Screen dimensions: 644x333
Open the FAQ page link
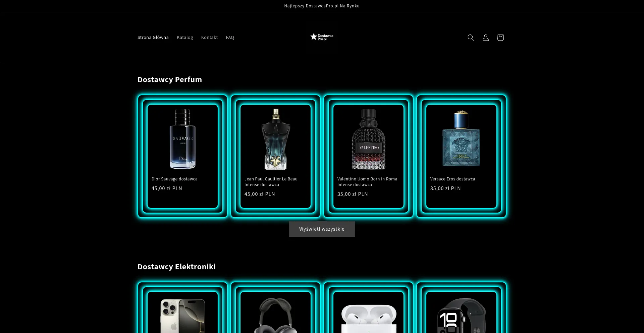click(x=230, y=38)
